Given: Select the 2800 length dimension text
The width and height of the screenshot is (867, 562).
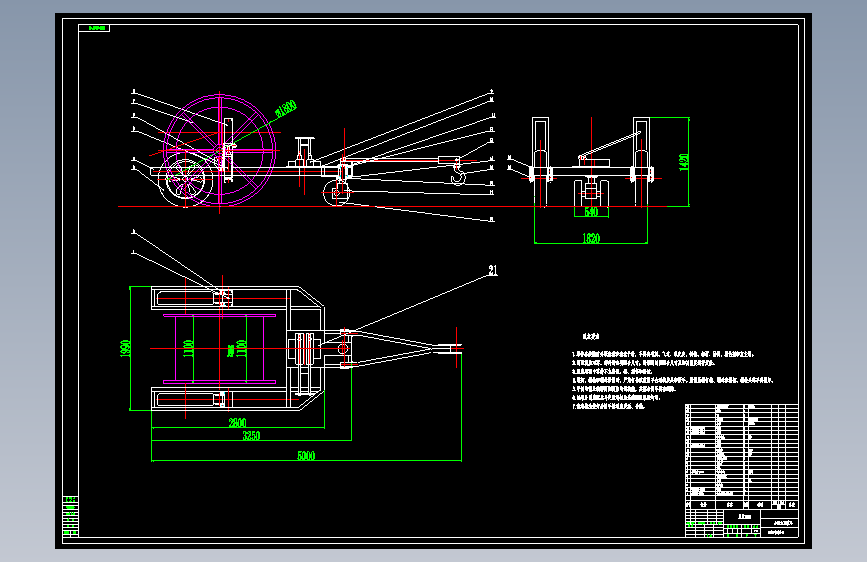Looking at the screenshot, I should tap(237, 423).
